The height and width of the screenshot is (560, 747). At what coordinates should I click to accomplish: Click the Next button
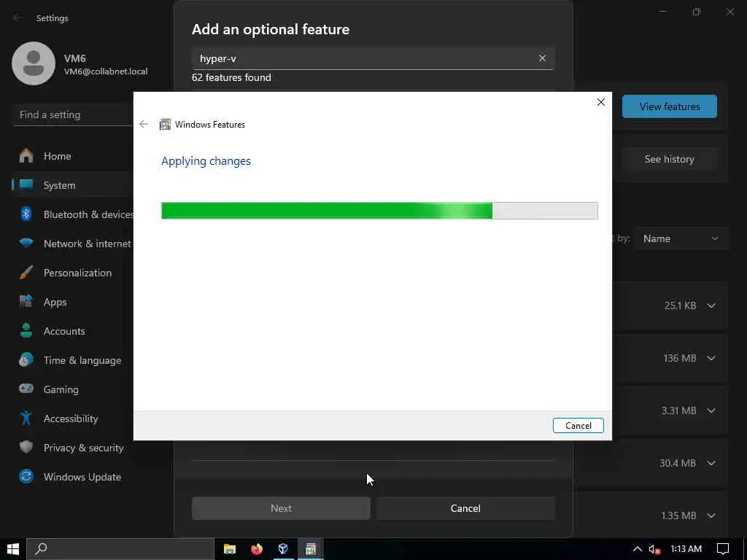pyautogui.click(x=281, y=508)
